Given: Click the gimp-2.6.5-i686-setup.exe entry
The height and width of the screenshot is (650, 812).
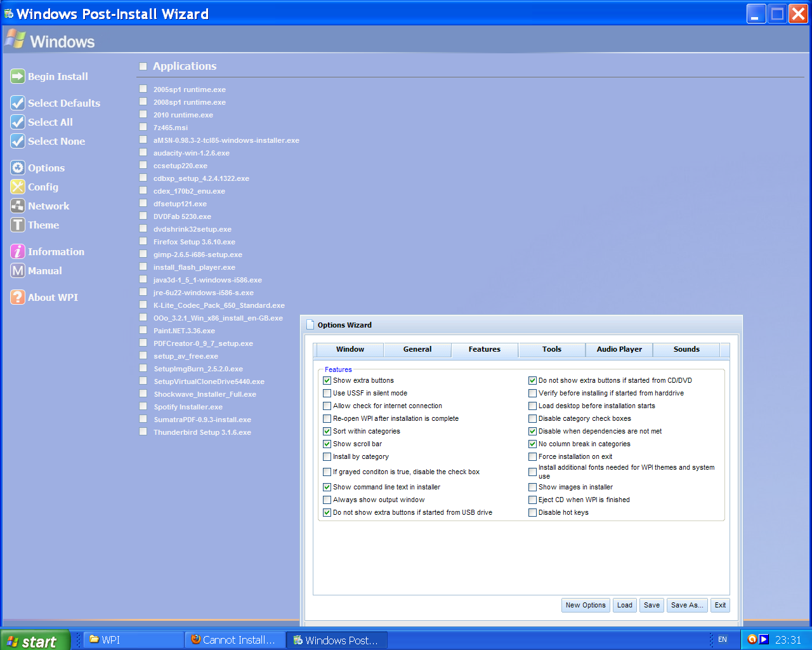Looking at the screenshot, I should tap(198, 255).
